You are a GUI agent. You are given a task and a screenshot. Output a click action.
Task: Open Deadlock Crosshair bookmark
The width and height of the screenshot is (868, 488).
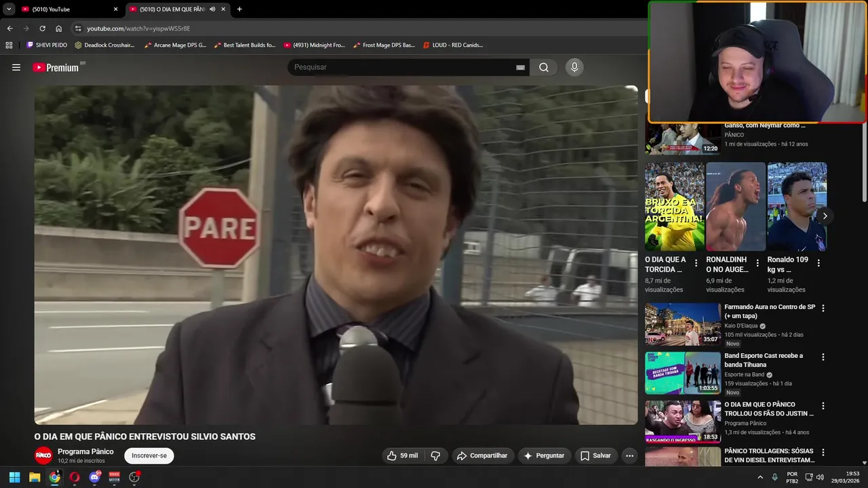pyautogui.click(x=104, y=45)
